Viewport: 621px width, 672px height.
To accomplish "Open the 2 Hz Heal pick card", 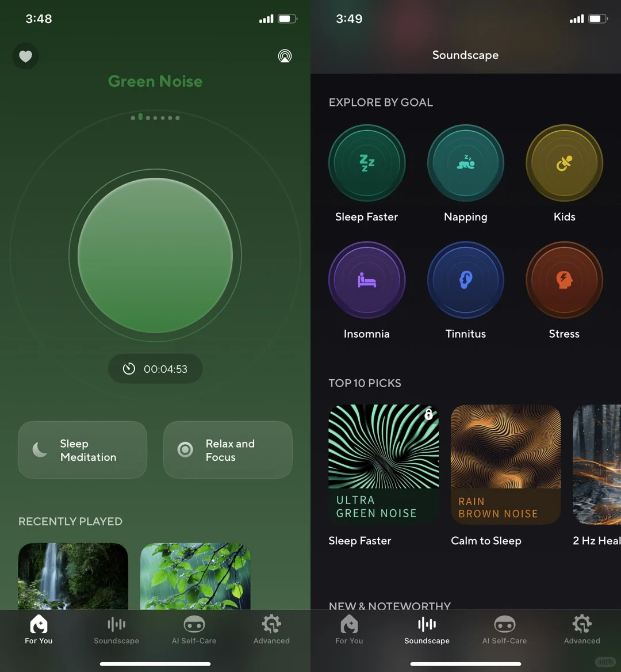I will [597, 464].
